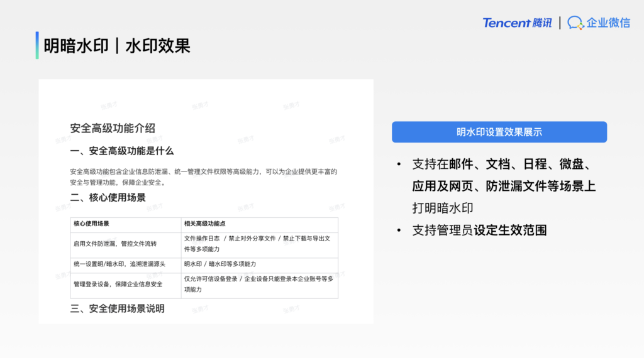Image resolution: width=644 pixels, height=358 pixels.
Task: Click heading 二、核心使用场景
Action: [x=108, y=197]
